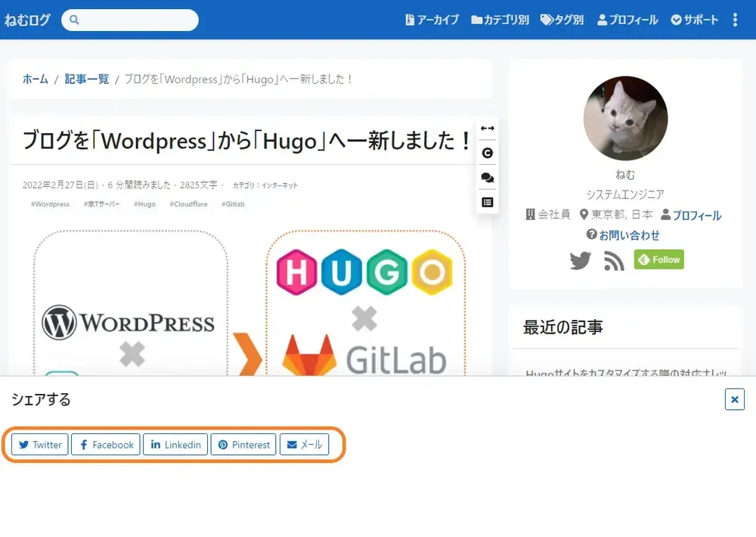The image size is (756, 537).
Task: Open comments via the speech bubbles icon
Action: pos(488,178)
